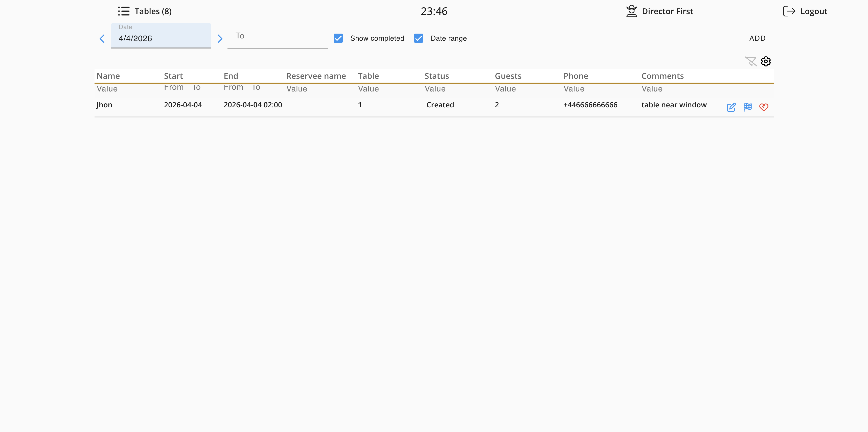868x432 pixels.
Task: Uncheck the Show completed checkbox
Action: 338,38
